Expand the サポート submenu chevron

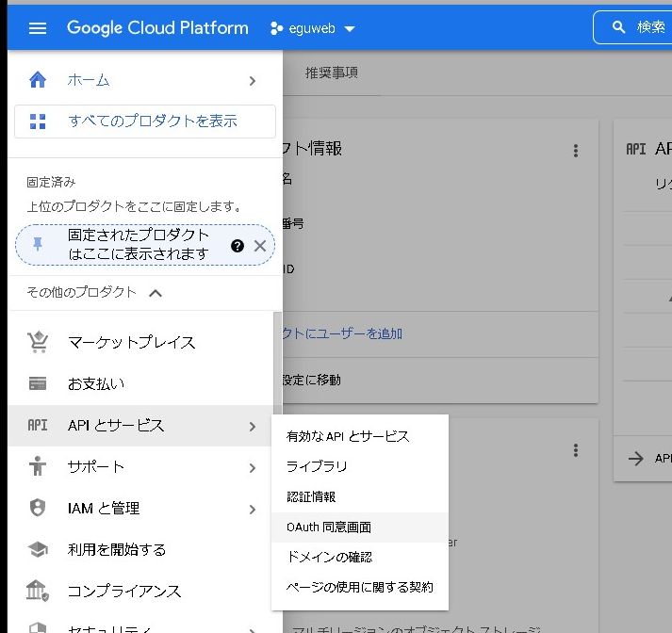click(252, 467)
